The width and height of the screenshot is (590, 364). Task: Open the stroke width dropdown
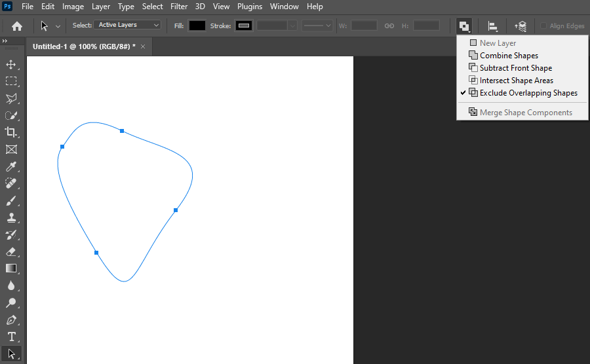(x=292, y=26)
